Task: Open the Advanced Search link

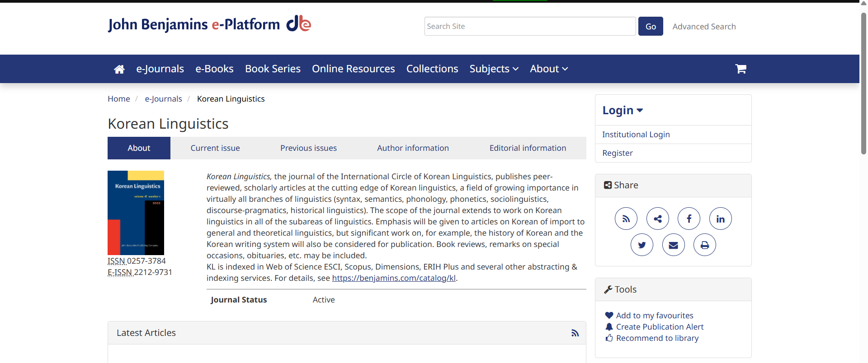Action: (x=704, y=27)
